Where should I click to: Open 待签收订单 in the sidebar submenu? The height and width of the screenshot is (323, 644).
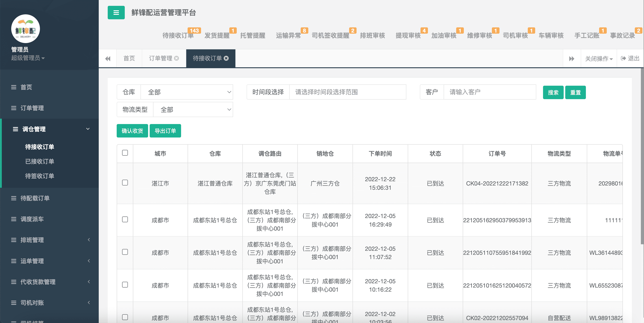39,176
